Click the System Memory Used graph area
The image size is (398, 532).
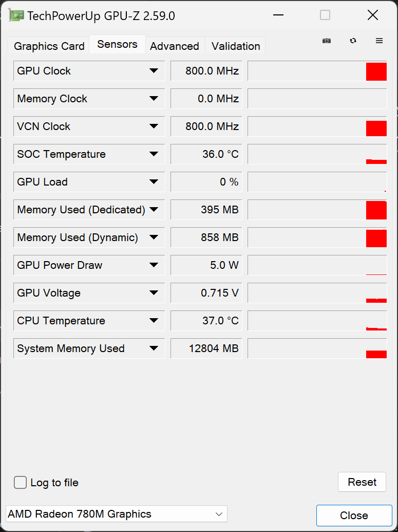317,348
